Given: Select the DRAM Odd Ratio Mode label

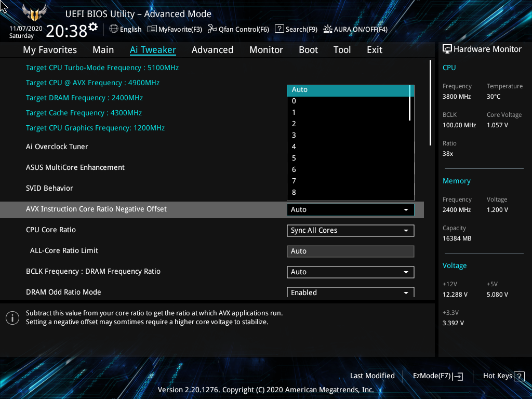Looking at the screenshot, I should click(63, 292).
